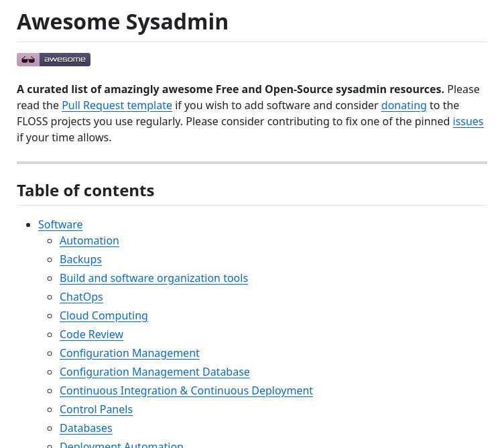Select the ChatOps contents entry
The height and width of the screenshot is (448, 502).
pyautogui.click(x=81, y=297)
